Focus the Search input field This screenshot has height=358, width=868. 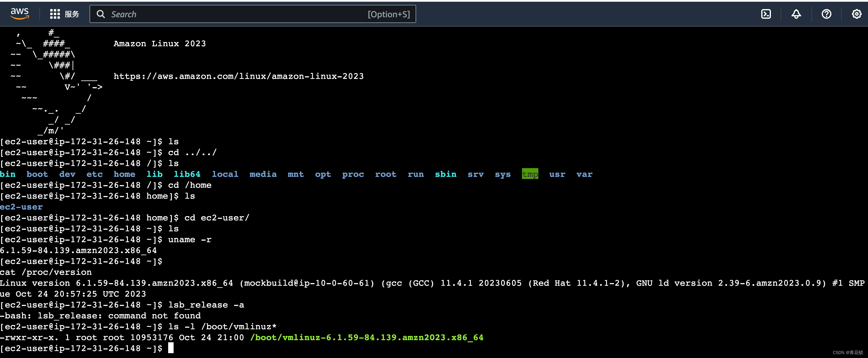[x=253, y=14]
